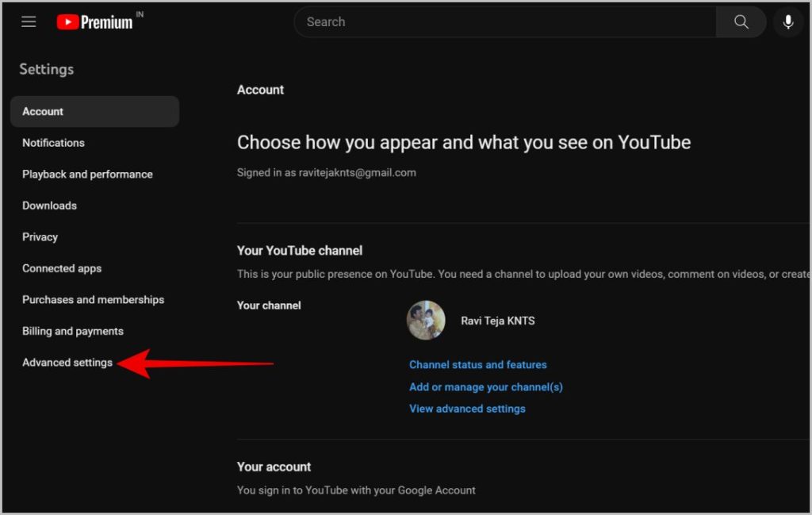Focus the Search input field
The image size is (812, 515).
(x=505, y=21)
